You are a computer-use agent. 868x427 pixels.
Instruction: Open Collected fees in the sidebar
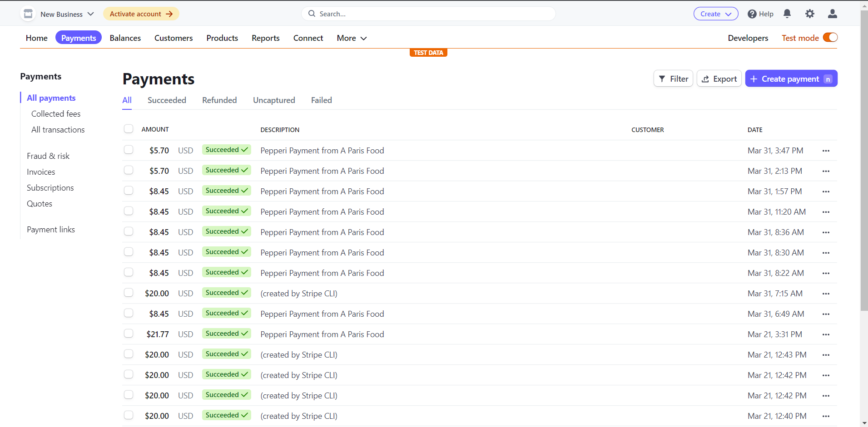point(55,113)
